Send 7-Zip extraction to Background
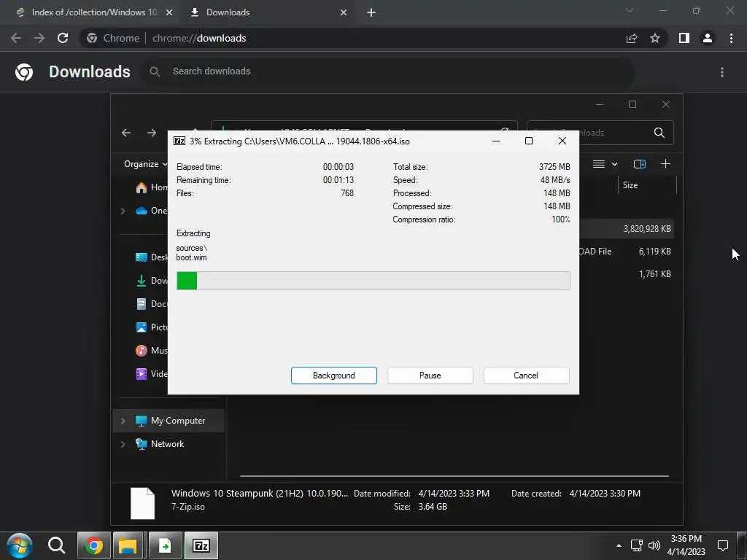 (333, 376)
